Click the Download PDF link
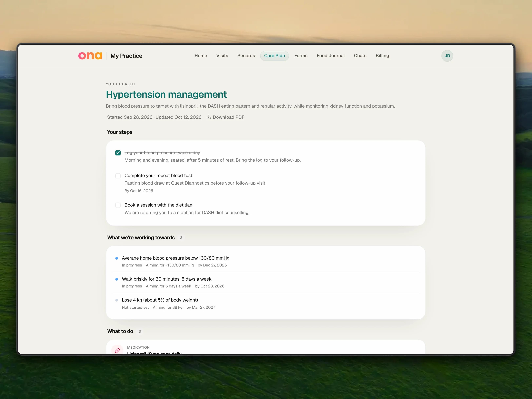Viewport: 532px width, 399px height. point(226,117)
